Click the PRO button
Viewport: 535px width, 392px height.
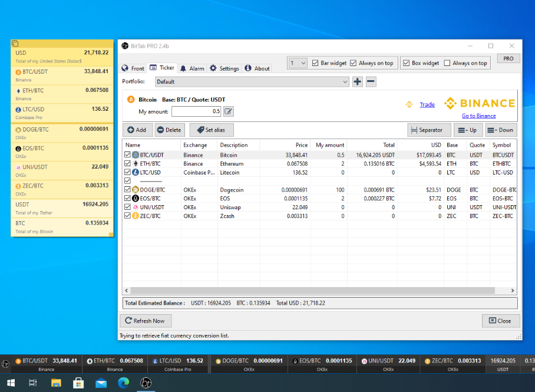(x=508, y=58)
